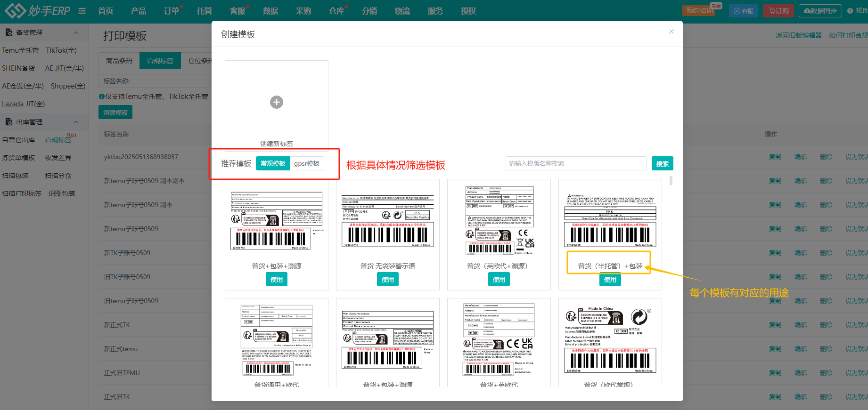Open the 仓库 top menu
Viewport: 868px width, 410px height.
336,11
